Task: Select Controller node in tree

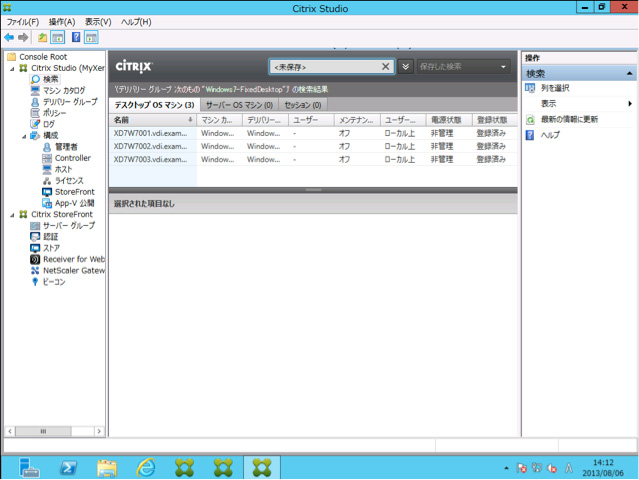Action: [x=73, y=158]
